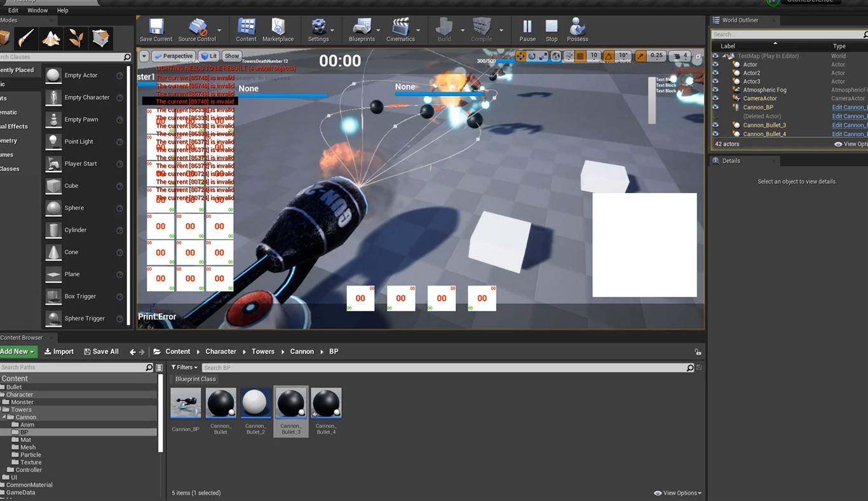Open viewport options dropdown arrow
The width and height of the screenshot is (868, 501).
(x=144, y=56)
